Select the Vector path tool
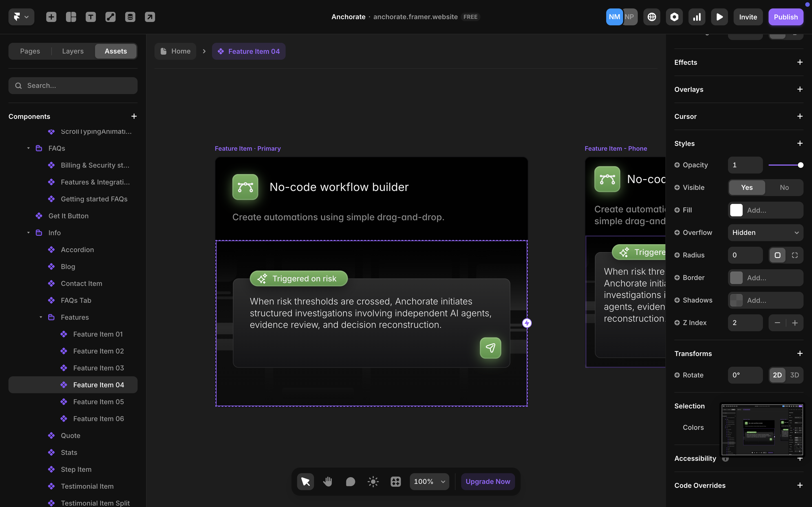812x507 pixels. 110,16
